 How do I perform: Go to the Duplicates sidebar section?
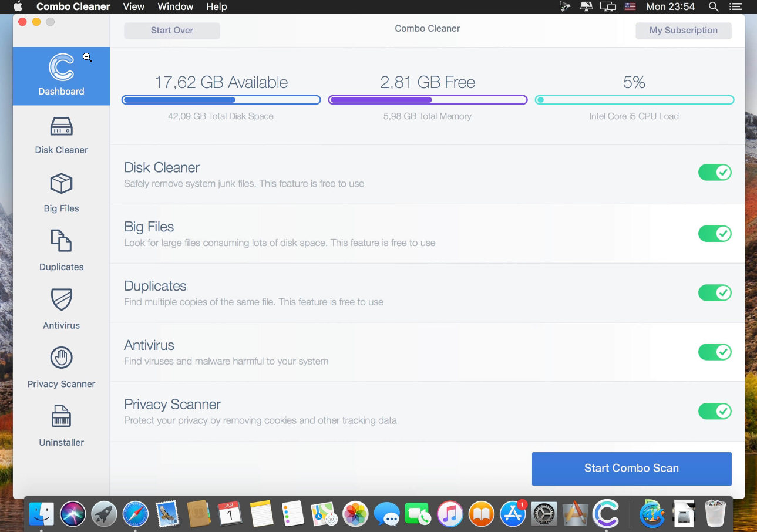pos(61,251)
